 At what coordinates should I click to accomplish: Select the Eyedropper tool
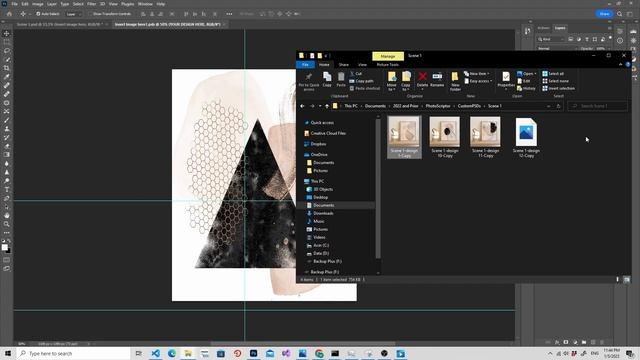click(x=7, y=77)
